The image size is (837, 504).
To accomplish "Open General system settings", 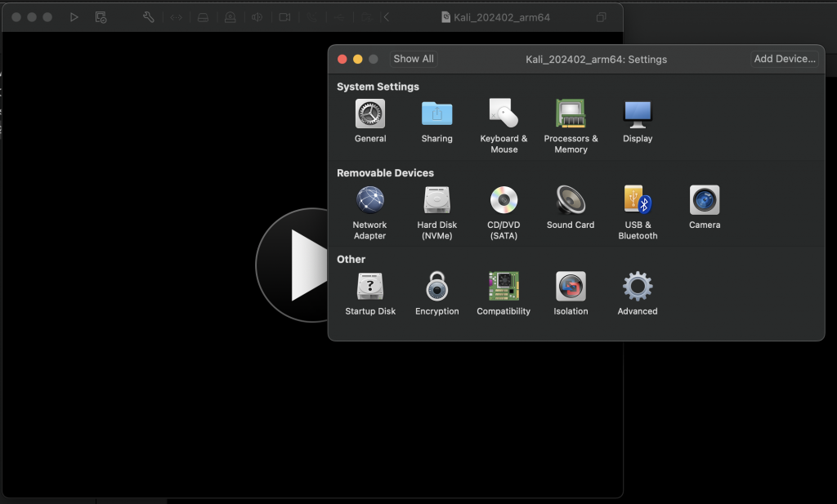I will pyautogui.click(x=370, y=121).
